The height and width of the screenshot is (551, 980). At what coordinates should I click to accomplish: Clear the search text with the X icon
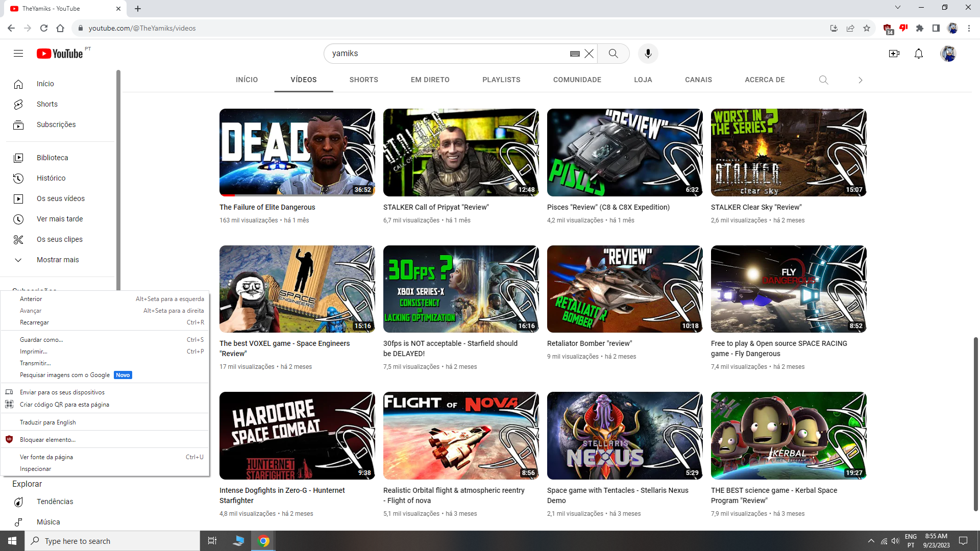point(589,54)
